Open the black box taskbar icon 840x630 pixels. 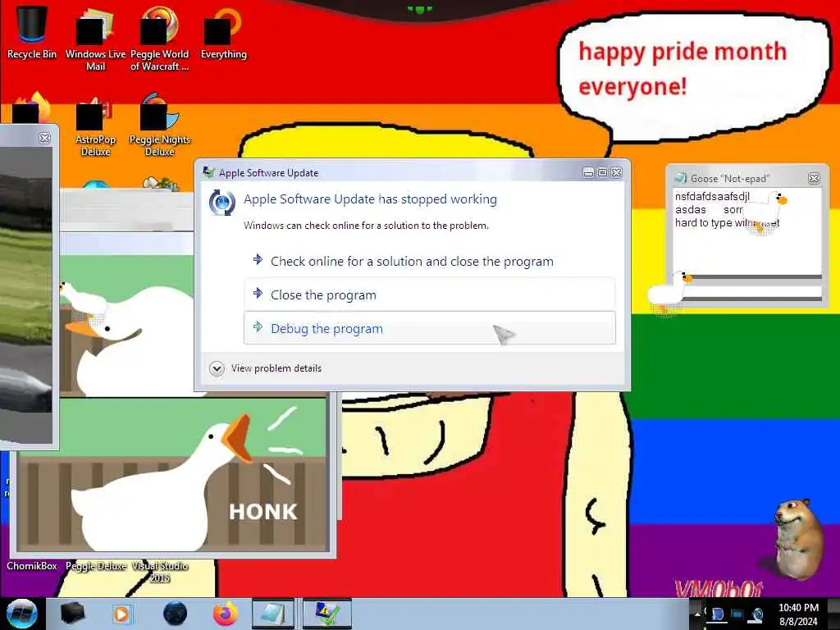coord(72,614)
